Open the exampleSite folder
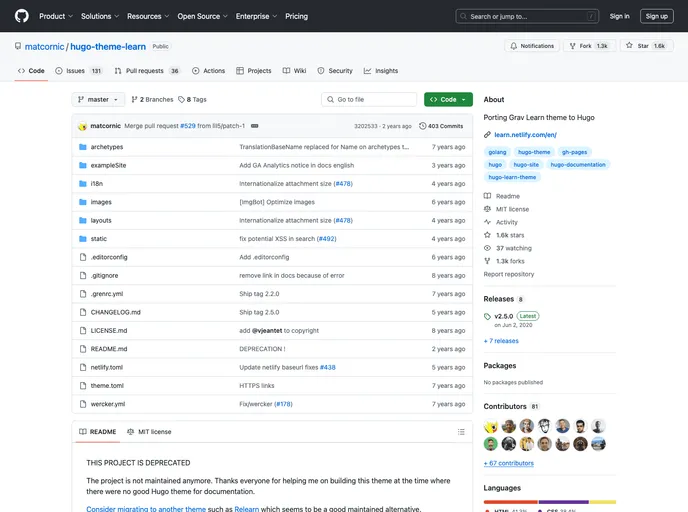 [108, 165]
